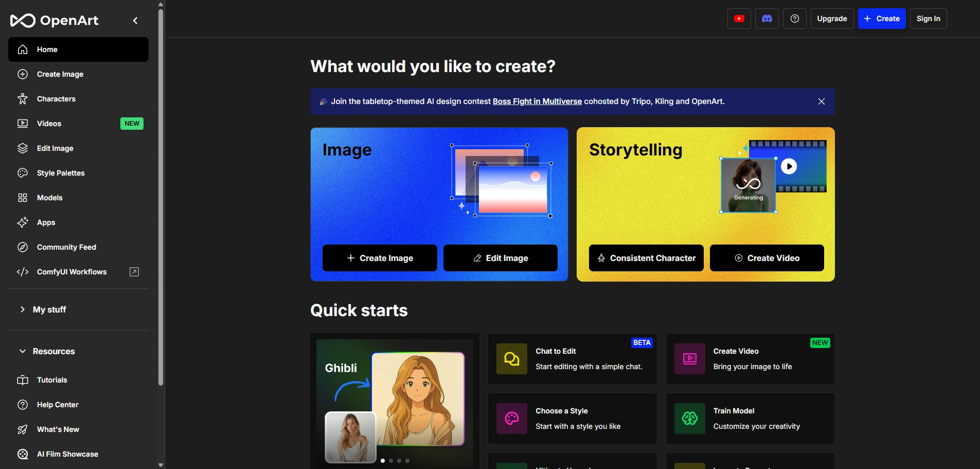Click the sidebar scrollbar up arrow
The width and height of the screenshot is (980, 469).
(x=161, y=4)
